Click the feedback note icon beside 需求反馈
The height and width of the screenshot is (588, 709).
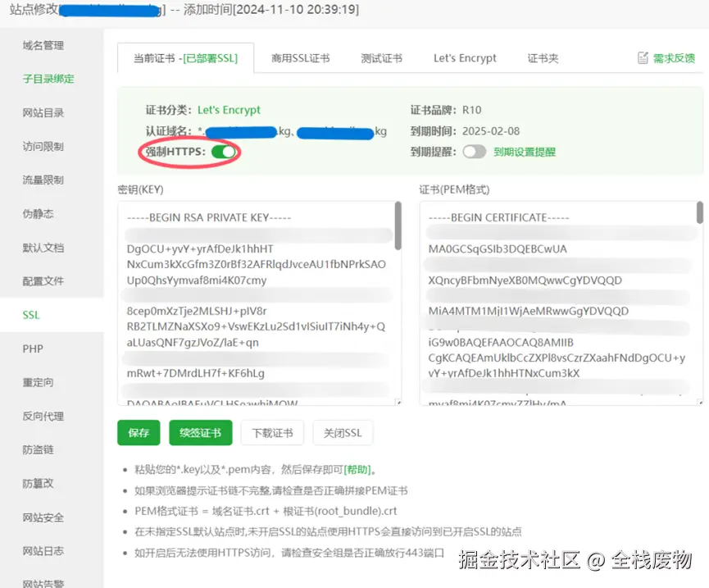[643, 58]
